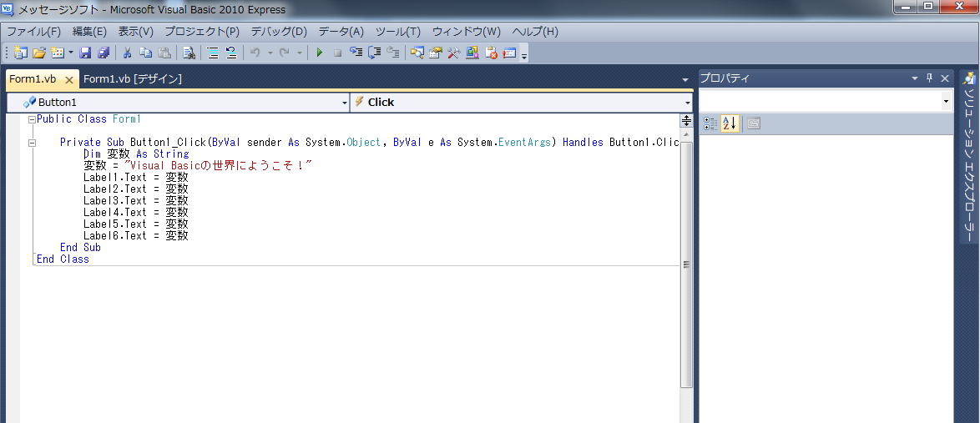
Task: Click the scroll up arrow in code editor
Action: 686,134
